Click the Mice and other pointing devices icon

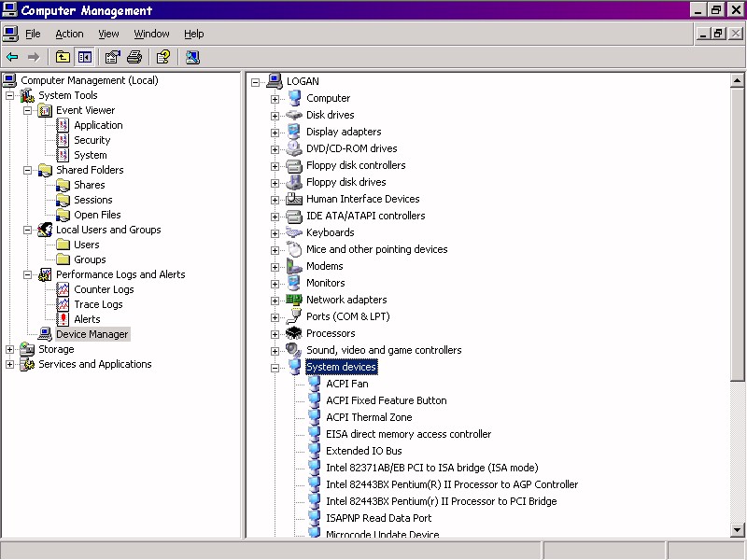294,249
